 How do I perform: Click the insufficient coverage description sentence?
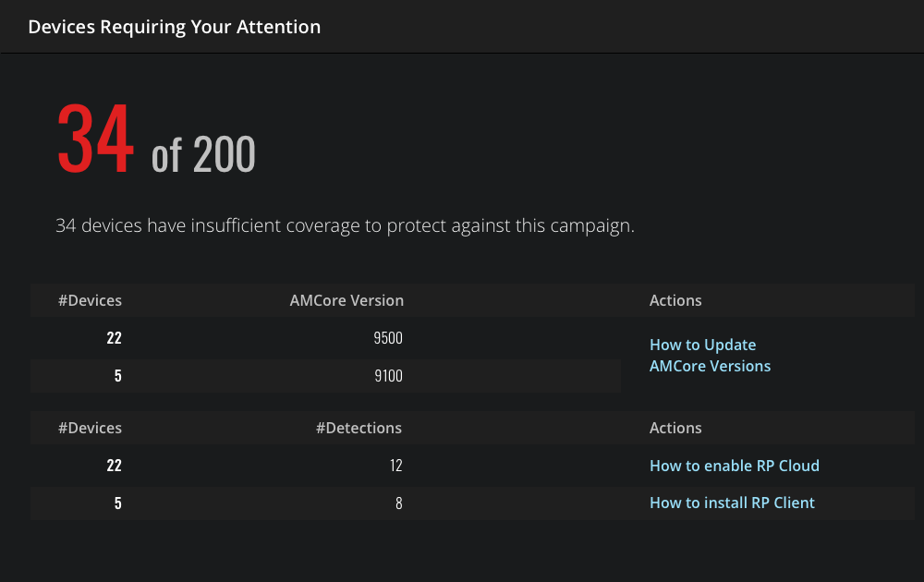pyautogui.click(x=345, y=225)
